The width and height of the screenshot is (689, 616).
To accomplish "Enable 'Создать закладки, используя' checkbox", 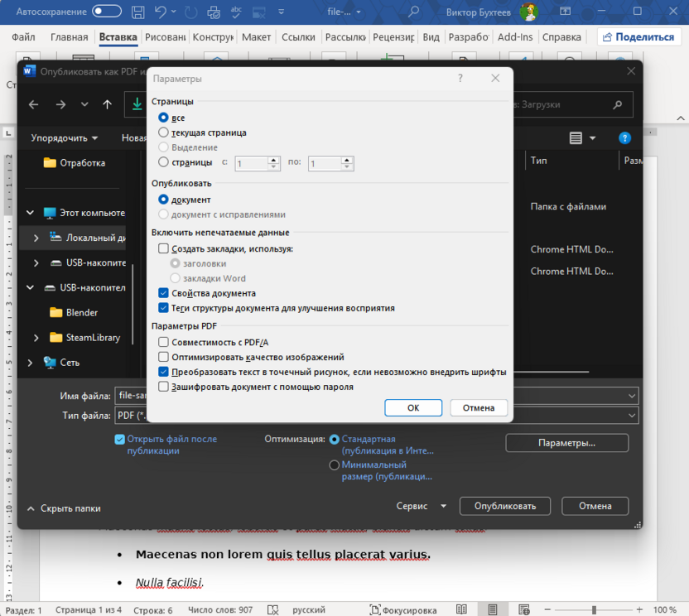I will tap(163, 248).
